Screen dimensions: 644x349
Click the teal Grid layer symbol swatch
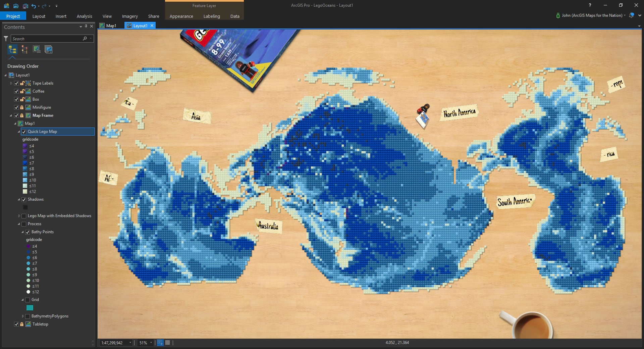(30, 308)
